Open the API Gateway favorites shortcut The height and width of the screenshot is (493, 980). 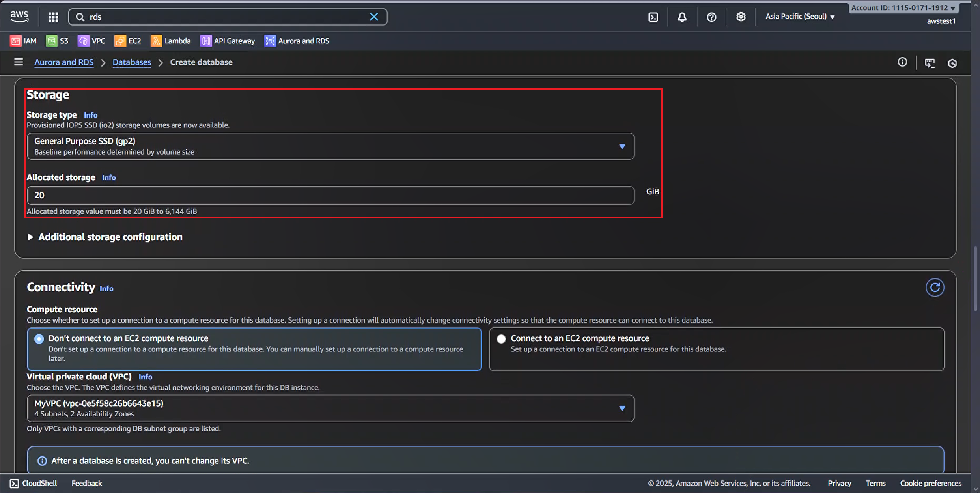[228, 41]
